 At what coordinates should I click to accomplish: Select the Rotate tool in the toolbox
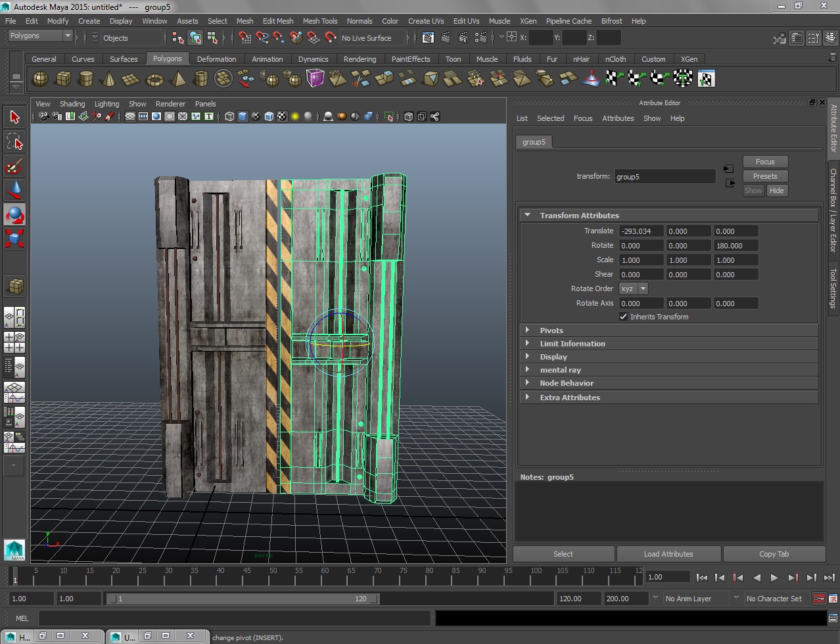14,214
